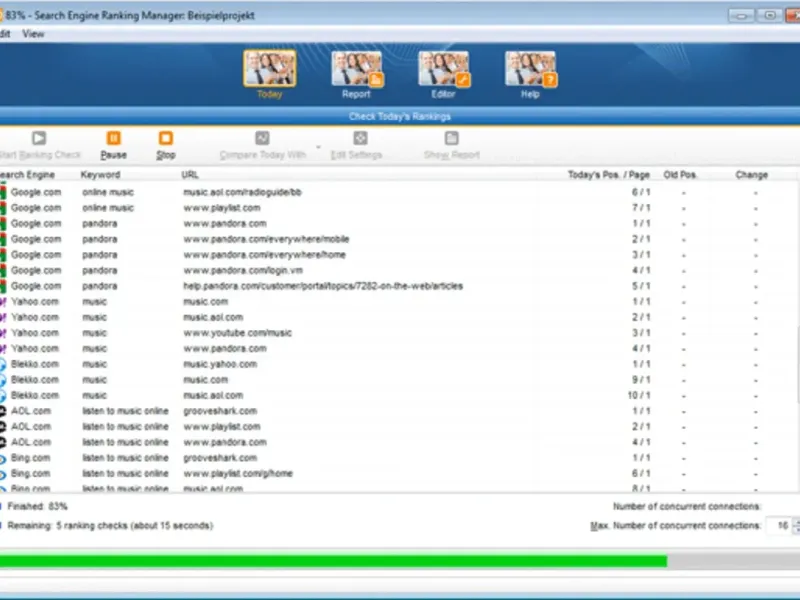Click the Finished: 83% status text
800x600 pixels.
click(37, 507)
